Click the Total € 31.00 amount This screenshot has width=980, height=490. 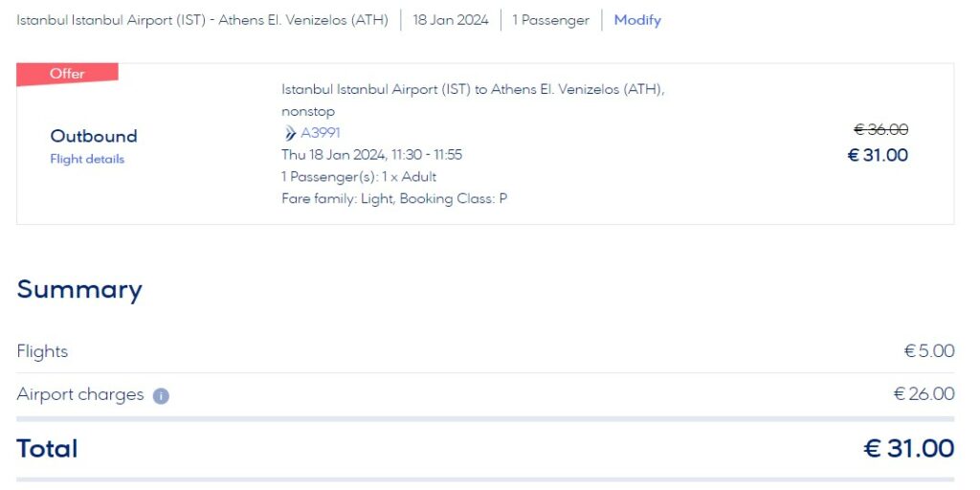coord(909,449)
